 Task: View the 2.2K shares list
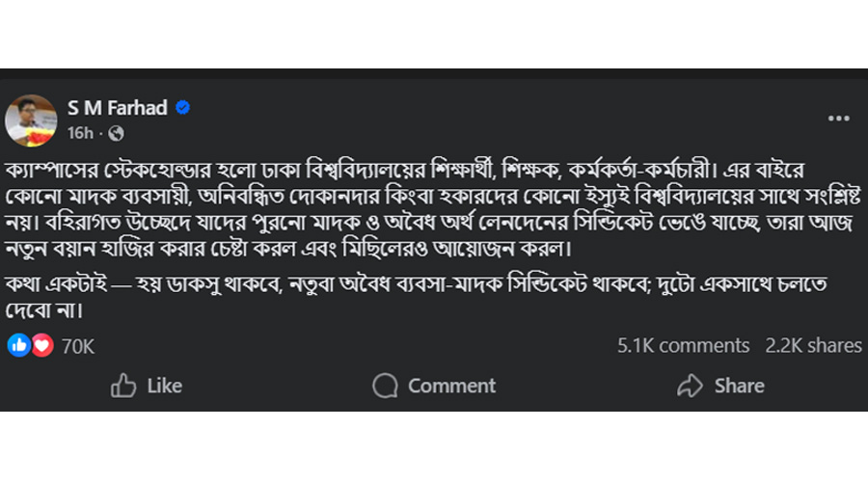(x=813, y=345)
